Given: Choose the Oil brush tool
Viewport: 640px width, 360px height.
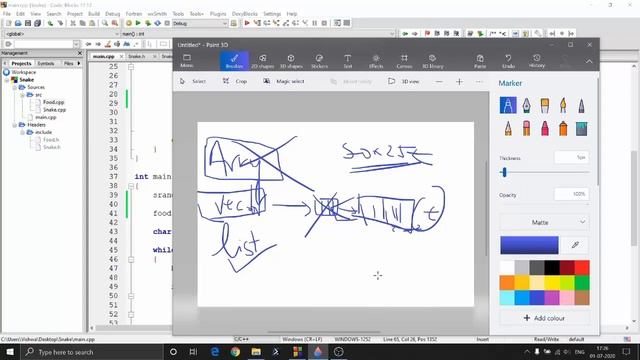Looking at the screenshot, I should (x=544, y=105).
